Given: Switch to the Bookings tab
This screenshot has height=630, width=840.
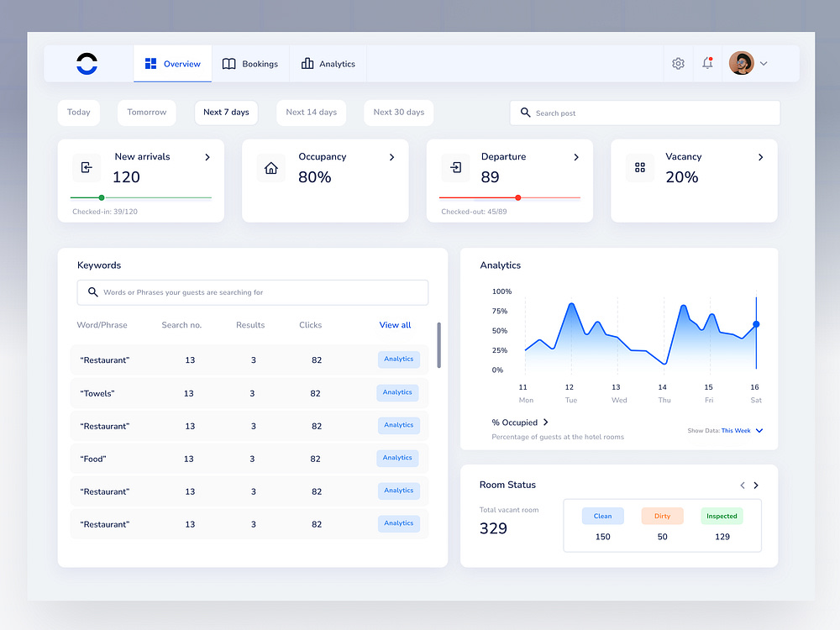Looking at the screenshot, I should click(x=250, y=64).
